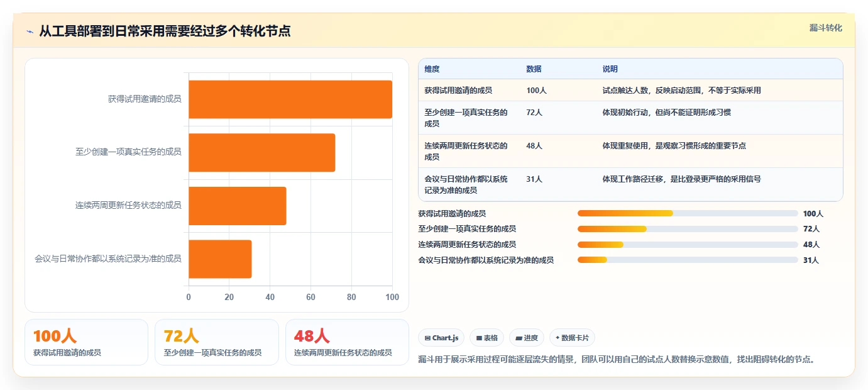Click table text 体现重复使用，是观察习惯形成的重要节点
Image resolution: width=868 pixels, height=390 pixels.
coord(674,145)
